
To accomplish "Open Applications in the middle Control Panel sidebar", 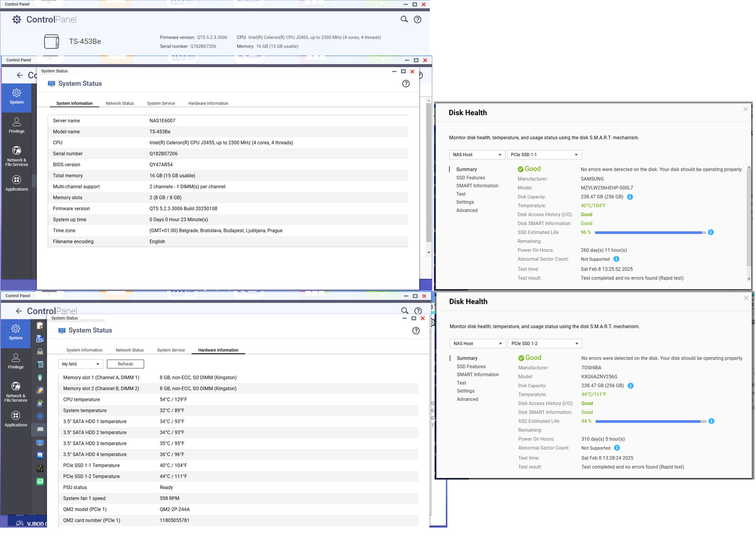I will (x=16, y=183).
